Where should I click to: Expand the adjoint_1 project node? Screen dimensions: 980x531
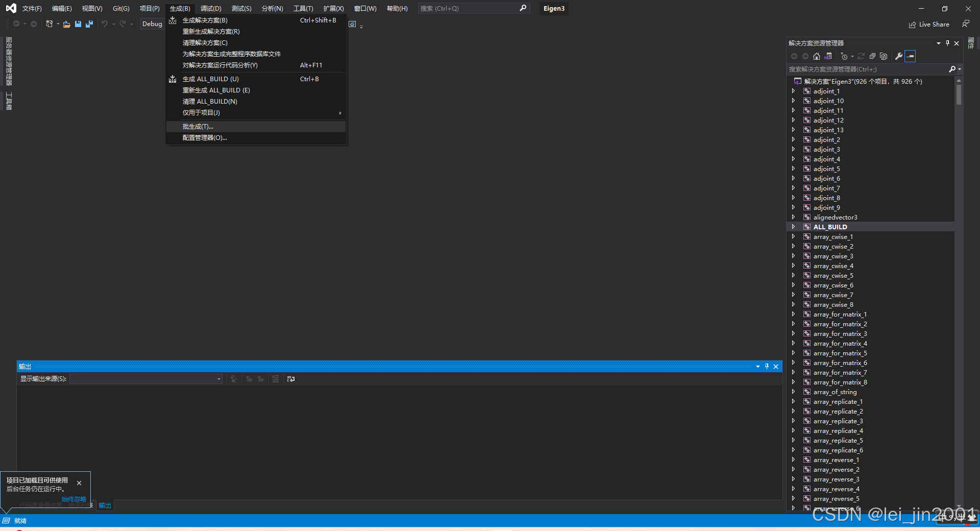(793, 91)
